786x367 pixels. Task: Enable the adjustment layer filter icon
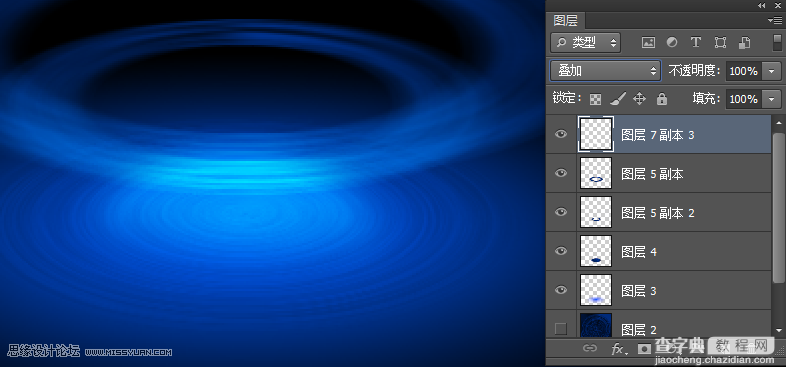tap(672, 43)
